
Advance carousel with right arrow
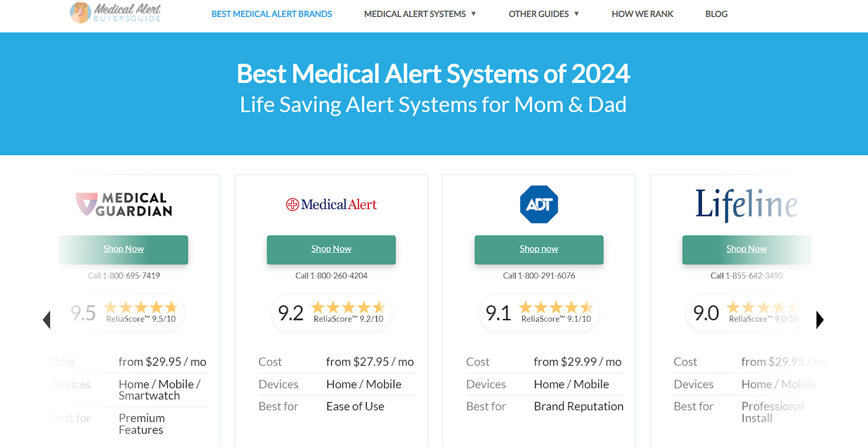(x=820, y=320)
